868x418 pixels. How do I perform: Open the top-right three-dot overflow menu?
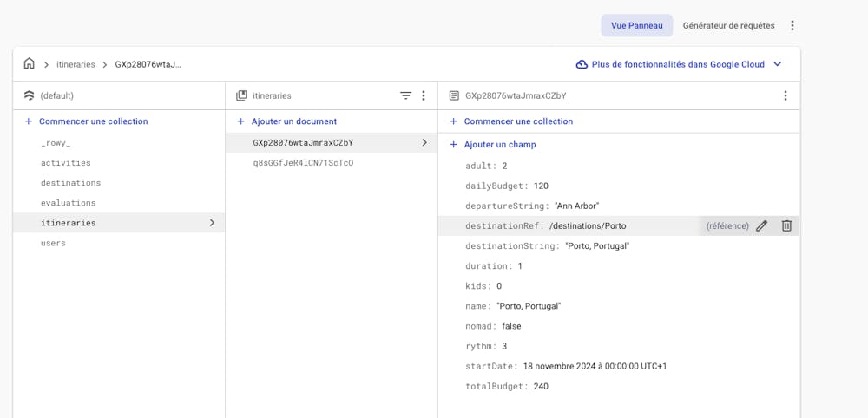click(x=792, y=25)
